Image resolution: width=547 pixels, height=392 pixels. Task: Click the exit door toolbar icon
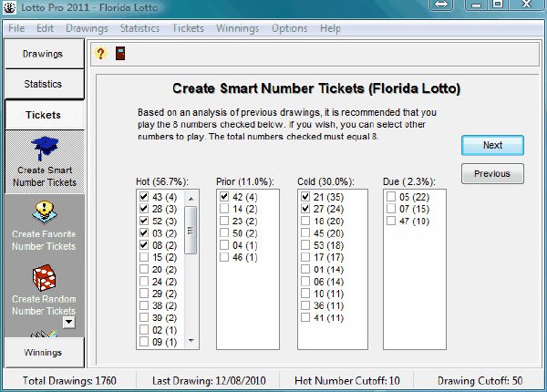pos(120,54)
